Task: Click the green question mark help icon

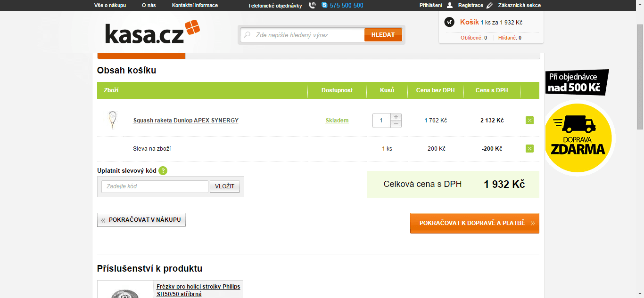Action: [163, 171]
